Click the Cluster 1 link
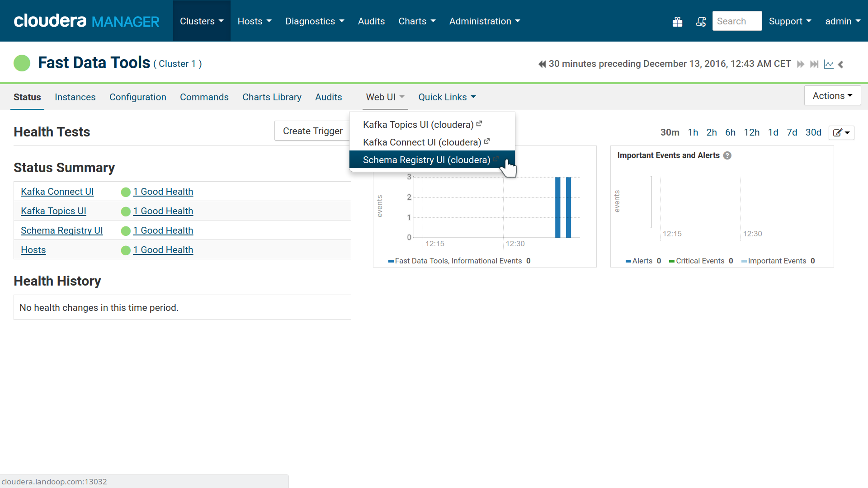The height and width of the screenshot is (488, 868). pyautogui.click(x=177, y=64)
